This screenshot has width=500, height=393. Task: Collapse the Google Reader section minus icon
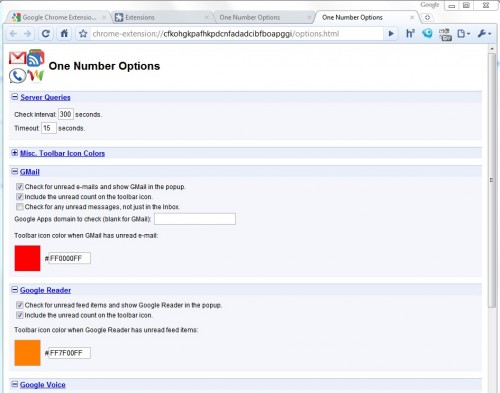(15, 290)
